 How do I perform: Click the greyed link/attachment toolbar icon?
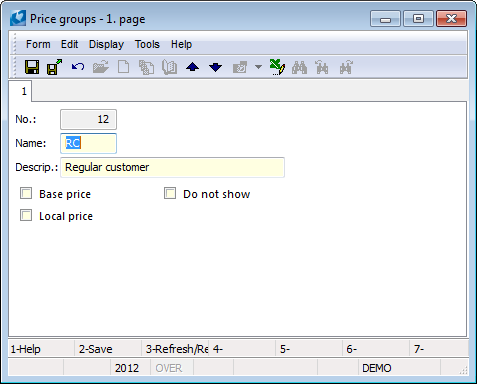pos(240,67)
